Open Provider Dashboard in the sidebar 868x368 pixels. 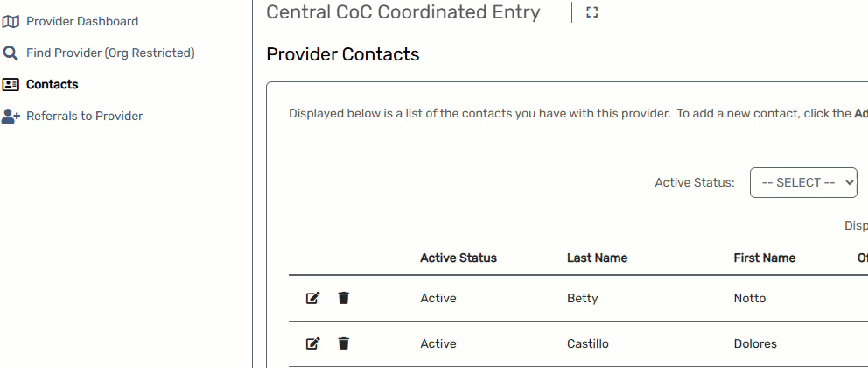[82, 21]
